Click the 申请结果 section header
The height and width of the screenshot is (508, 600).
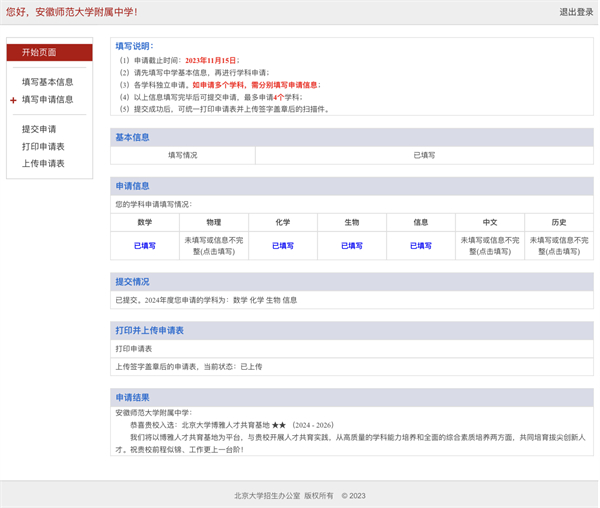pos(352,397)
